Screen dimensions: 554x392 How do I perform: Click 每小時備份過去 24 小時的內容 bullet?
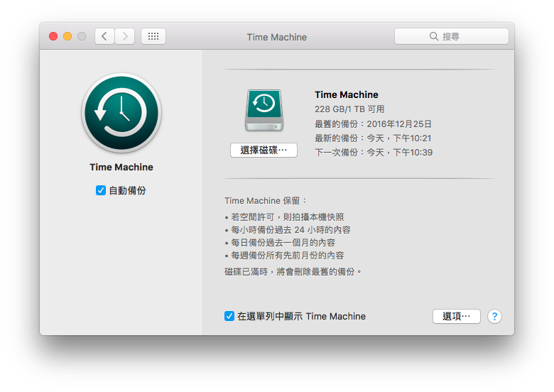[x=288, y=230]
